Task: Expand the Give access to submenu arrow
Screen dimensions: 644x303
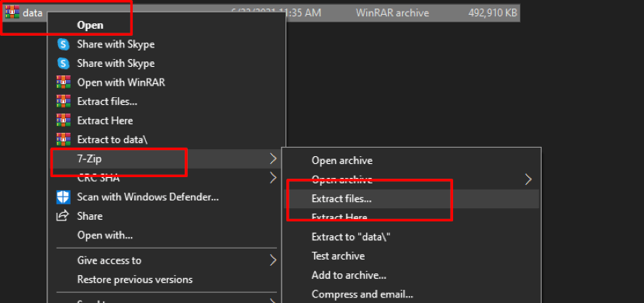Action: pos(273,260)
